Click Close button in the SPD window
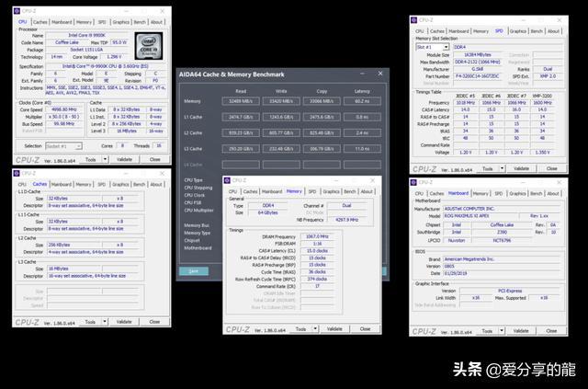 coord(552,168)
